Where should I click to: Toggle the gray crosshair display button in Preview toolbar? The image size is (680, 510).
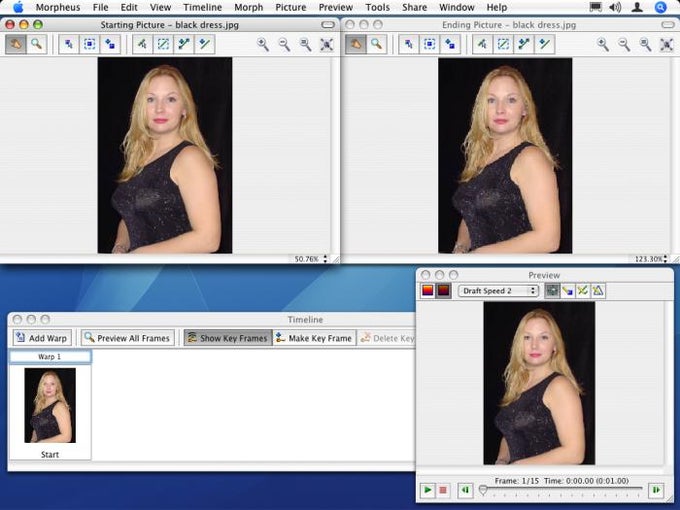tap(552, 291)
